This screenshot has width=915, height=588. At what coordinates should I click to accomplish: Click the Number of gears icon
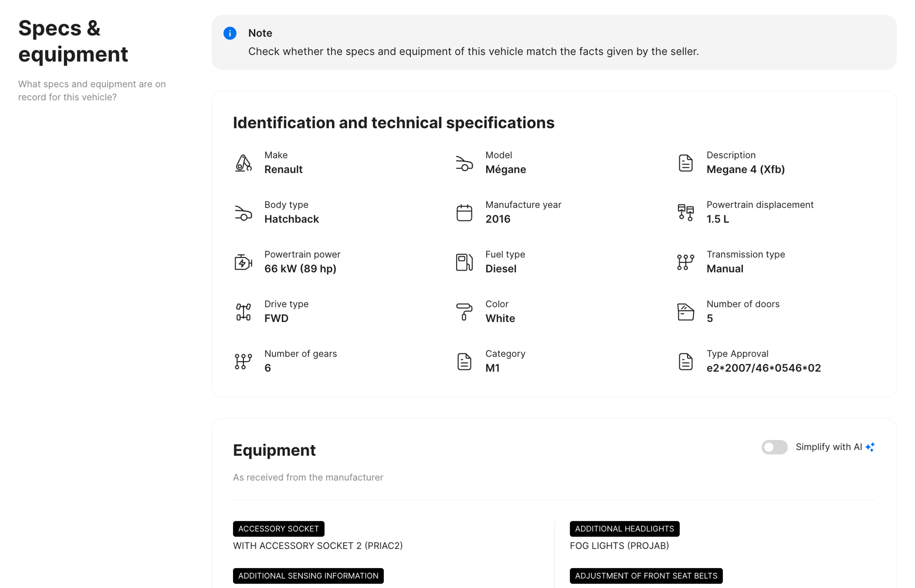pos(243,362)
